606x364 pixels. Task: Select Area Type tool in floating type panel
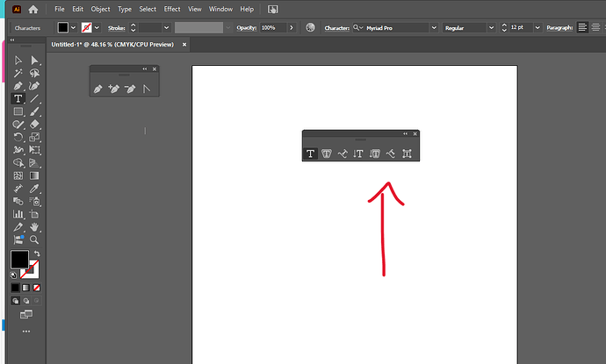point(327,153)
